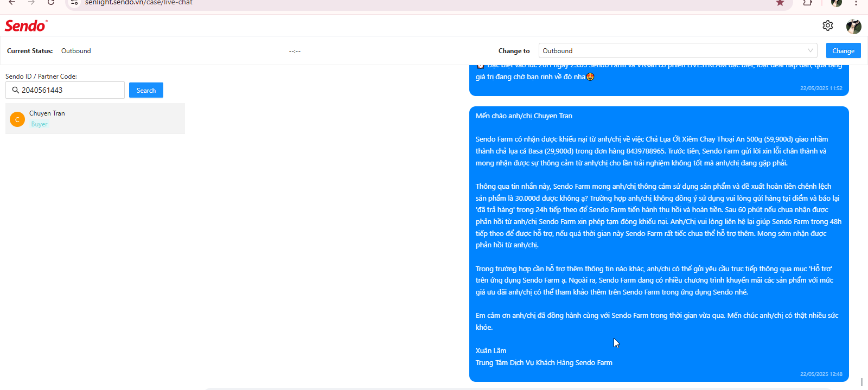Click the paragraph beginning Em cảm ơn anh/chị

(657, 322)
